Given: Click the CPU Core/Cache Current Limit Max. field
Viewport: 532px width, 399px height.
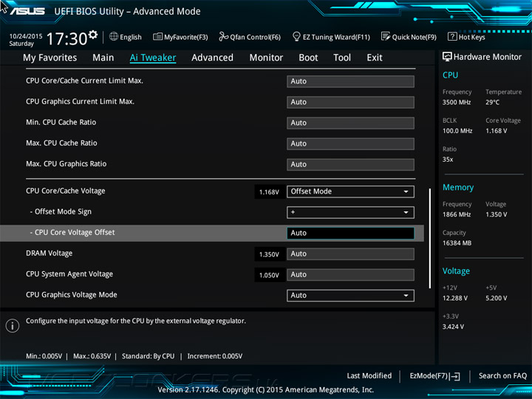Looking at the screenshot, I should pyautogui.click(x=350, y=81).
